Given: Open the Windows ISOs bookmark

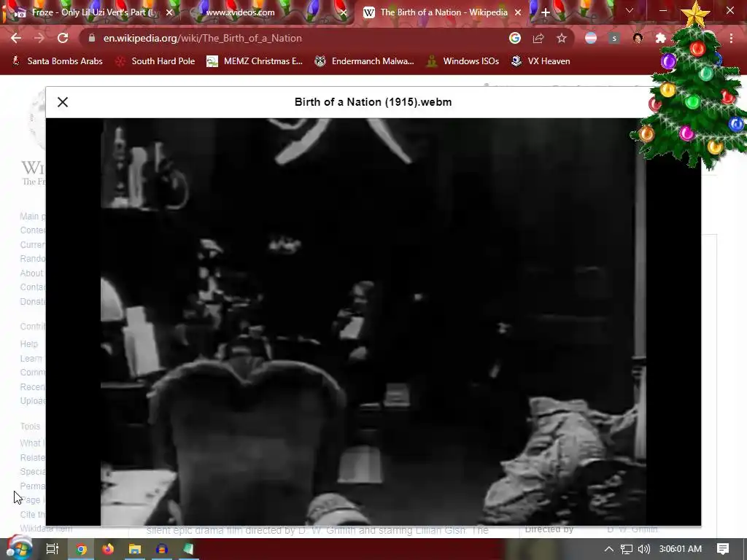Looking at the screenshot, I should pyautogui.click(x=462, y=61).
